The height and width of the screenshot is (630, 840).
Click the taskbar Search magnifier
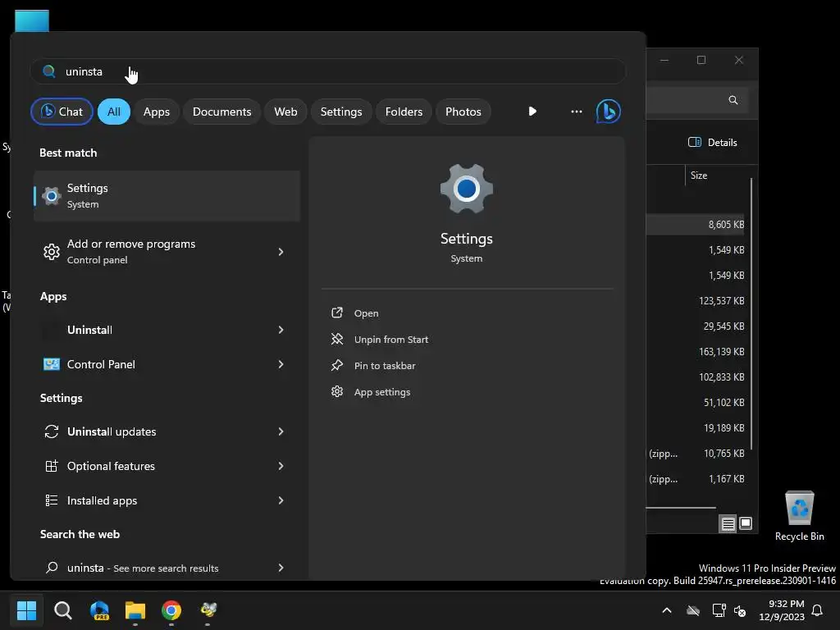click(x=62, y=609)
